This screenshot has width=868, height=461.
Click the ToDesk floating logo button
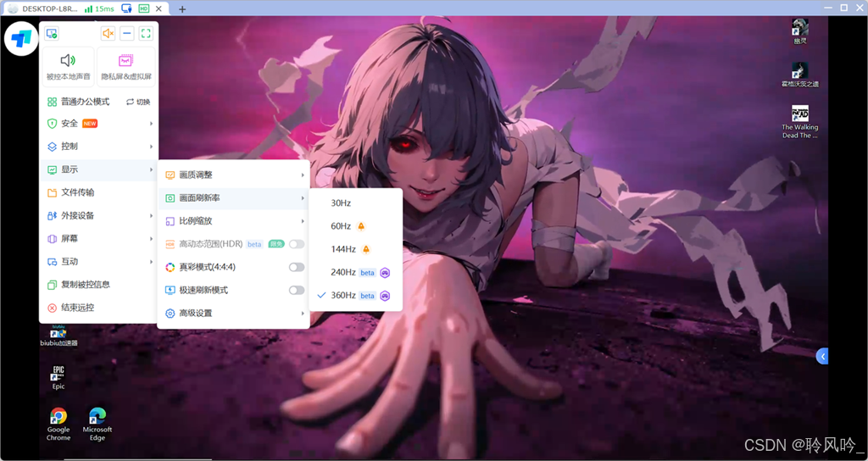[21, 39]
